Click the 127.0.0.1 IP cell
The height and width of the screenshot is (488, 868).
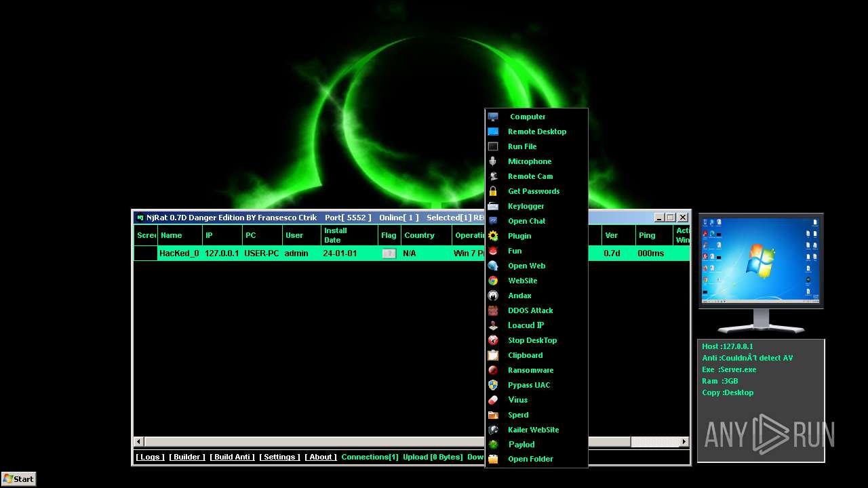[x=222, y=253]
